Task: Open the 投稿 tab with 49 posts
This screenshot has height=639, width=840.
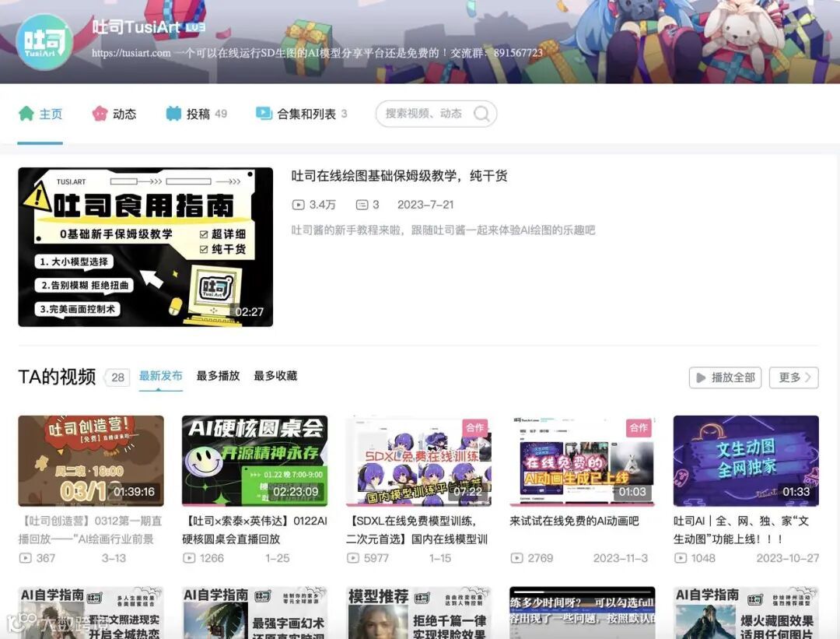Action: click(197, 114)
